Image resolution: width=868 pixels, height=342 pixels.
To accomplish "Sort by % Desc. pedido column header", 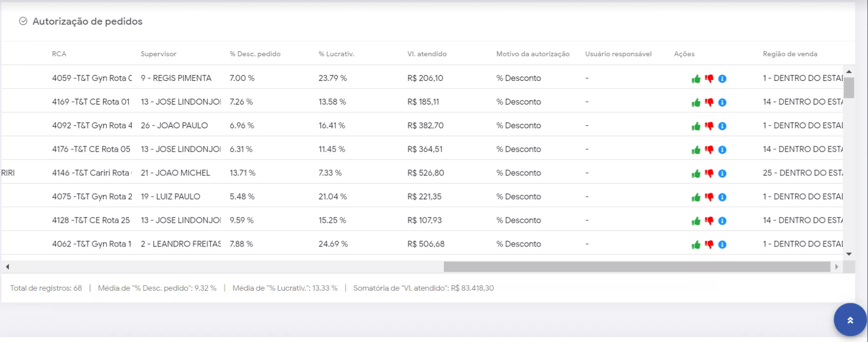I will tap(255, 54).
